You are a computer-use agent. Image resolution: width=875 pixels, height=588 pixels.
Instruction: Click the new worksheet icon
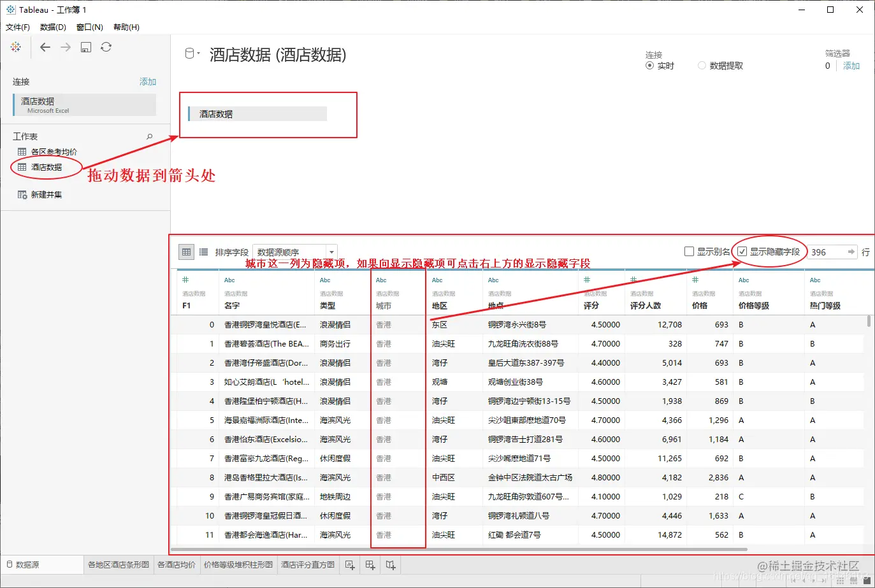pyautogui.click(x=350, y=565)
